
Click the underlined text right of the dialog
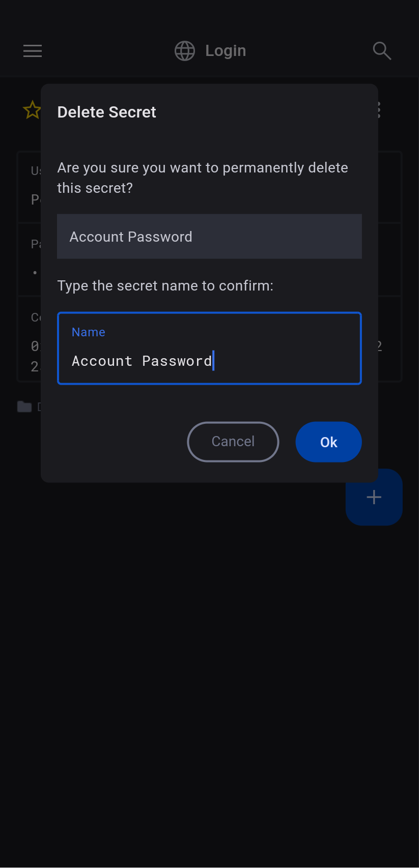pyautogui.click(x=379, y=346)
